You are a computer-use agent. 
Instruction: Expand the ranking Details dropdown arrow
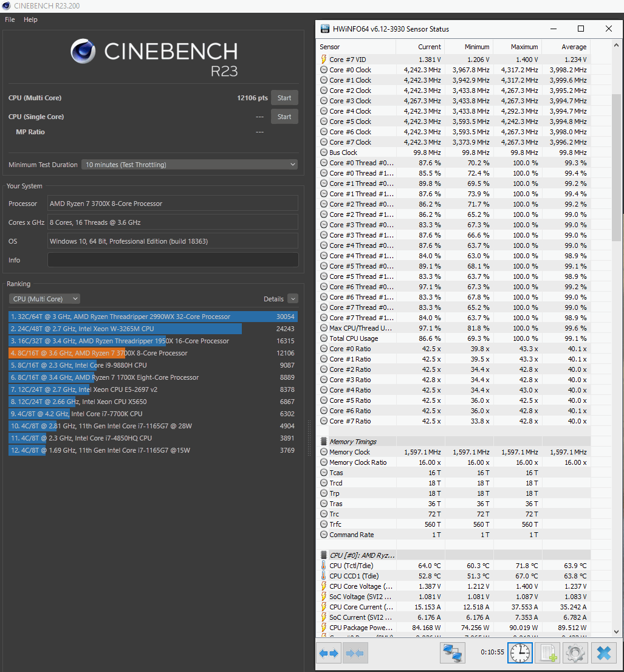click(x=293, y=299)
